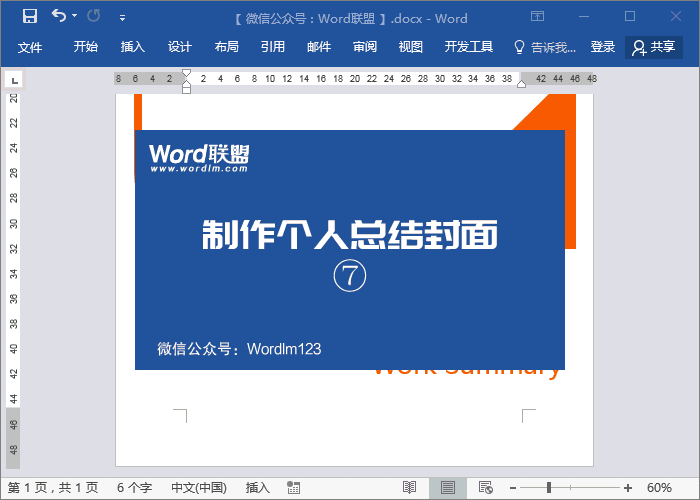Click the zoom in plus button
700x500 pixels.
[x=628, y=488]
